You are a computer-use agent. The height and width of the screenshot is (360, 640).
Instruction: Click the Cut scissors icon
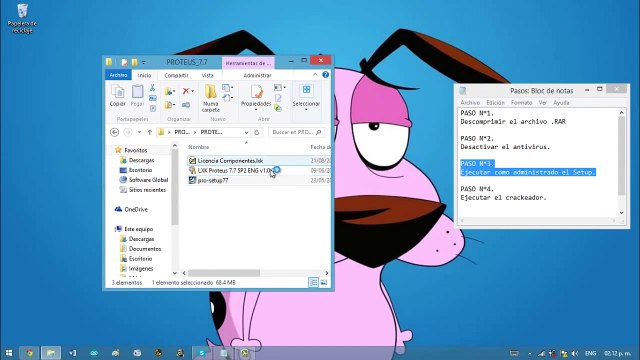pos(152,88)
